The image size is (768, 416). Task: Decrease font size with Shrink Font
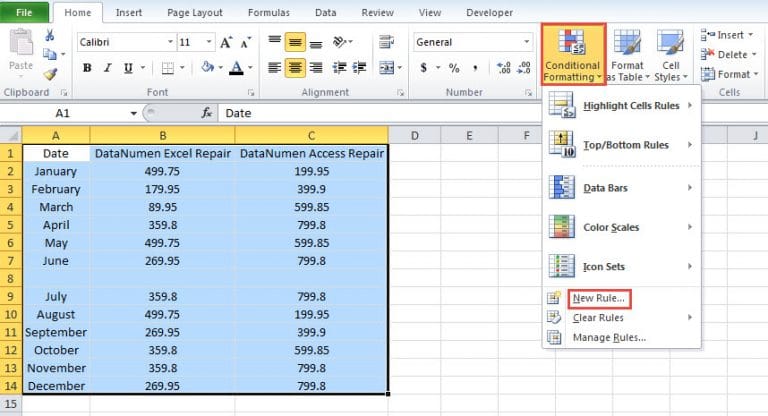[x=245, y=42]
